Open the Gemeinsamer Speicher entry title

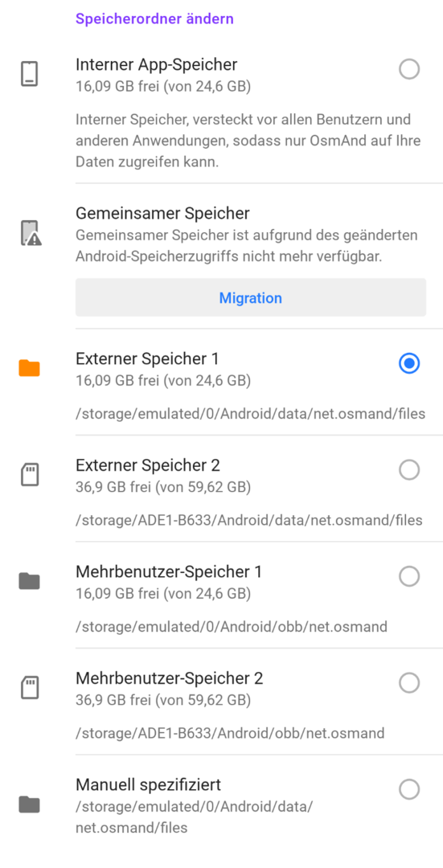162,213
